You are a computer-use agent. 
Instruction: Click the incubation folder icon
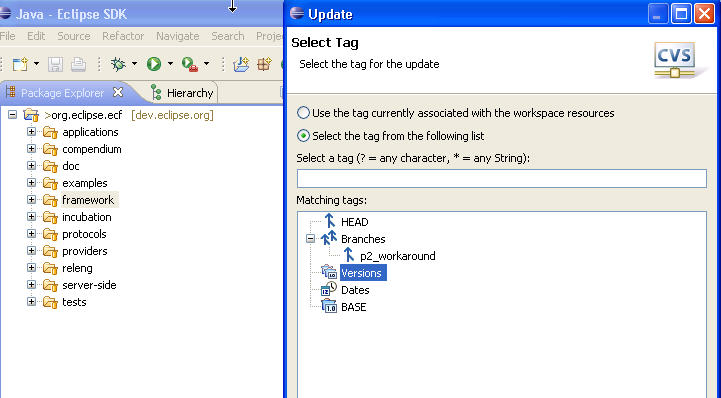[x=51, y=217]
